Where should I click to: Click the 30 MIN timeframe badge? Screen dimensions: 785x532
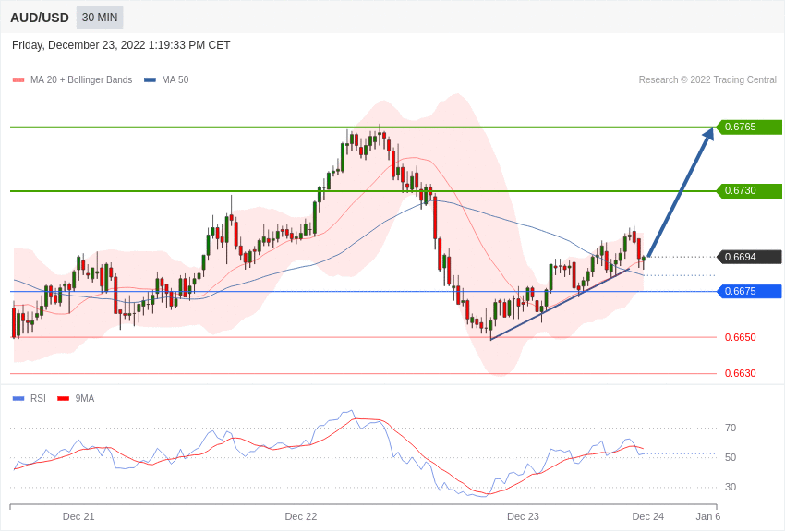(100, 18)
